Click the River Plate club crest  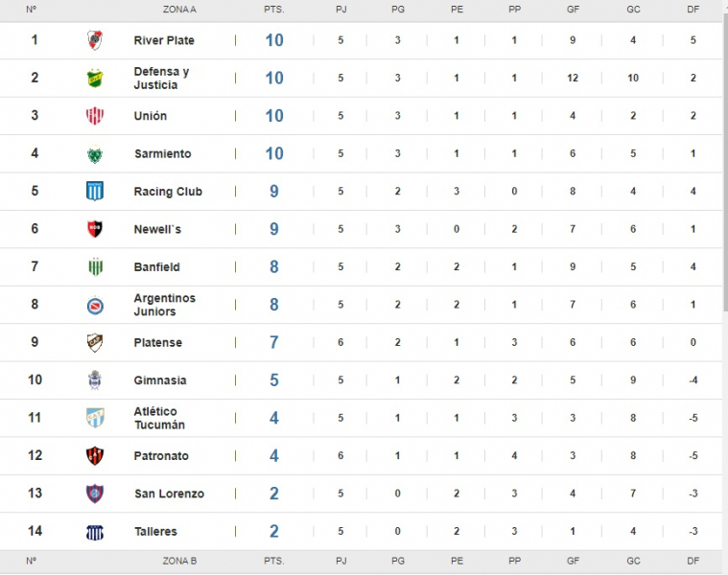[x=95, y=40]
